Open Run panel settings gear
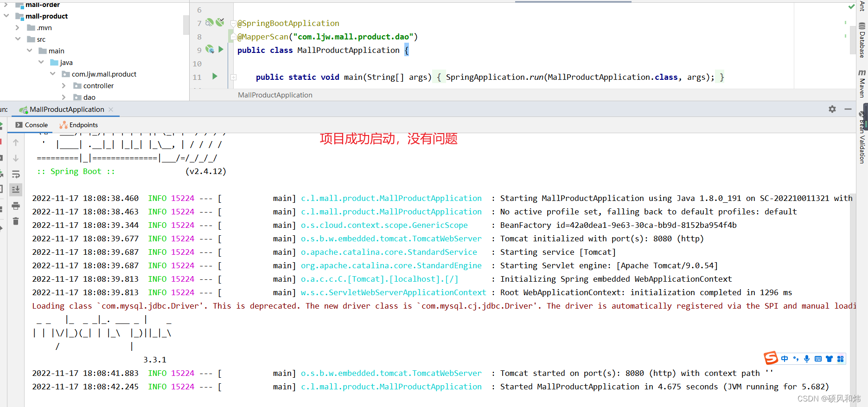 click(x=832, y=109)
